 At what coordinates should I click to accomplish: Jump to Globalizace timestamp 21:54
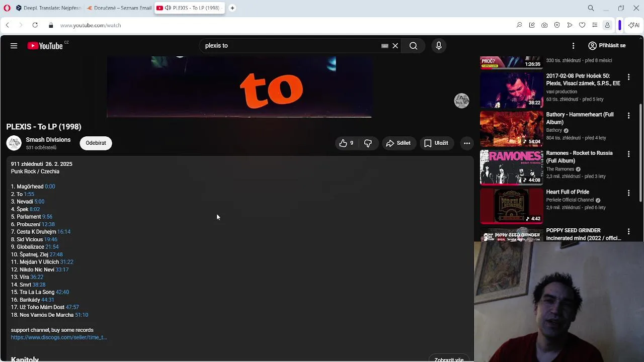(x=52, y=247)
